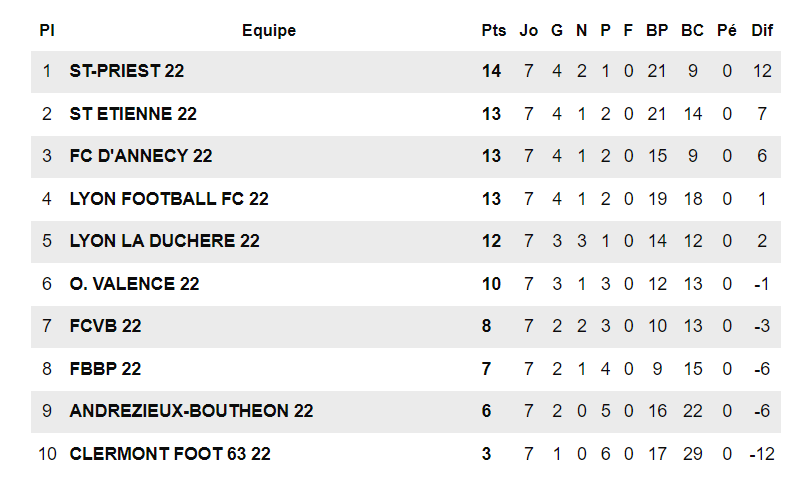The width and height of the screenshot is (793, 477).
Task: Select the O. VALENCE 22 team
Action: pyautogui.click(x=134, y=284)
